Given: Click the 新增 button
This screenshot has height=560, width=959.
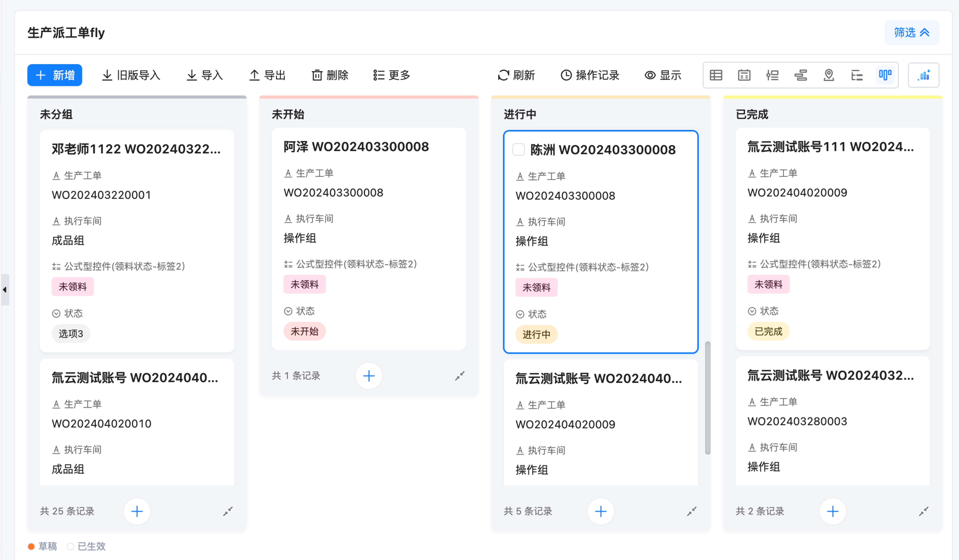Looking at the screenshot, I should [55, 75].
